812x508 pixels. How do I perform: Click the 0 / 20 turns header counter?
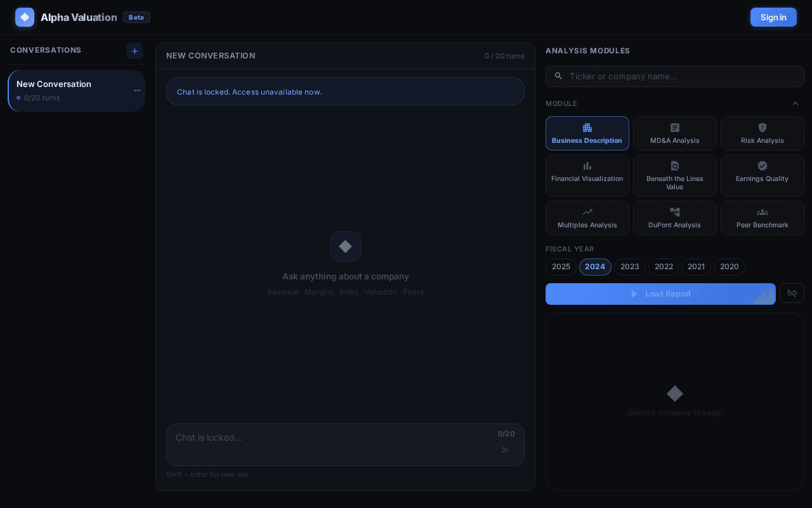coord(504,56)
